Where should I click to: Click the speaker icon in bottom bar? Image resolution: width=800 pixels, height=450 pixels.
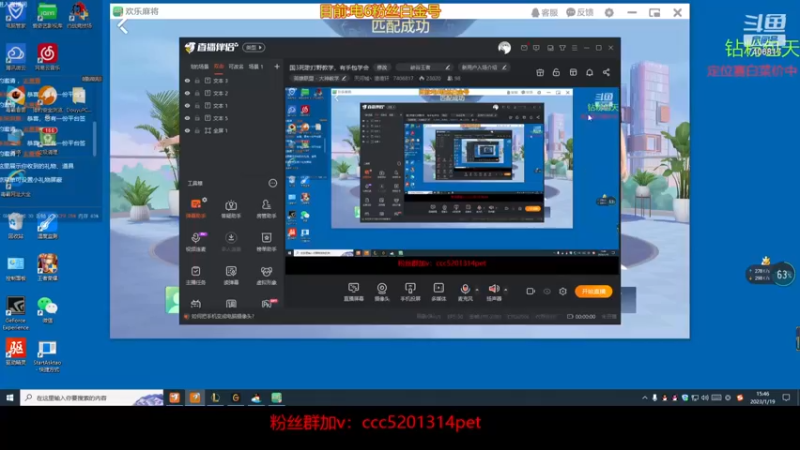493,289
